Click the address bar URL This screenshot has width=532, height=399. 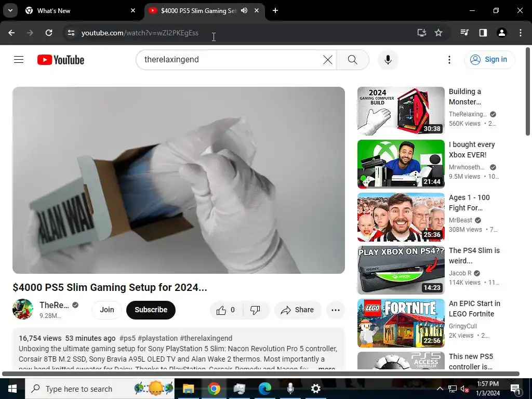pos(140,33)
